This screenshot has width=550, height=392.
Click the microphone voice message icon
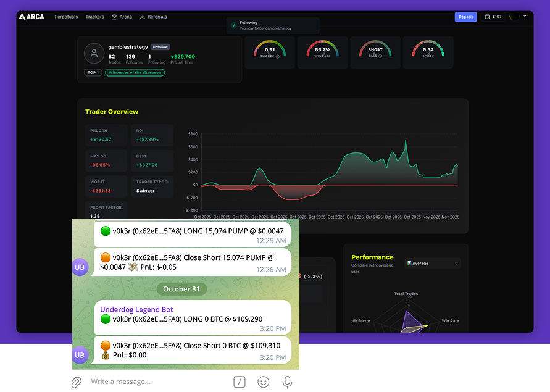[x=287, y=382]
